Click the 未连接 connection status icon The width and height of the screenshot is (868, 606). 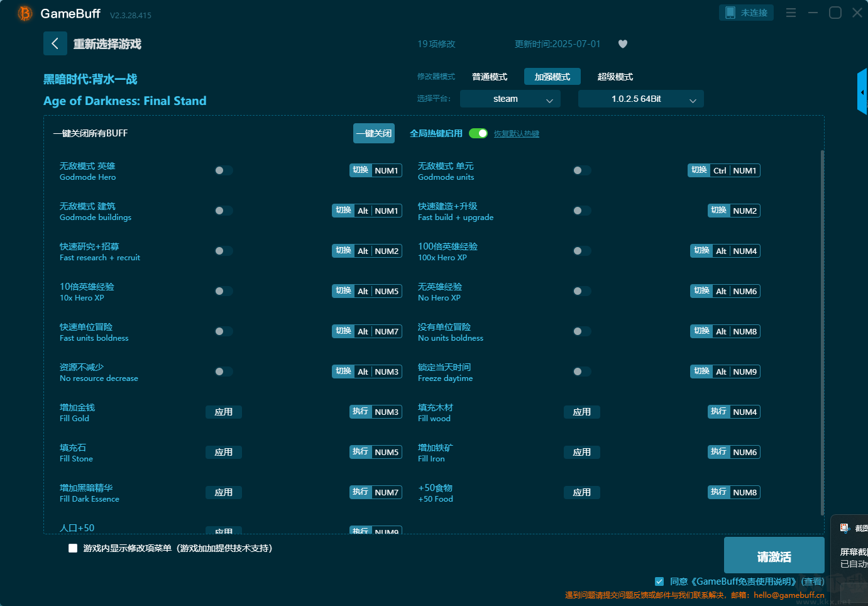click(747, 13)
